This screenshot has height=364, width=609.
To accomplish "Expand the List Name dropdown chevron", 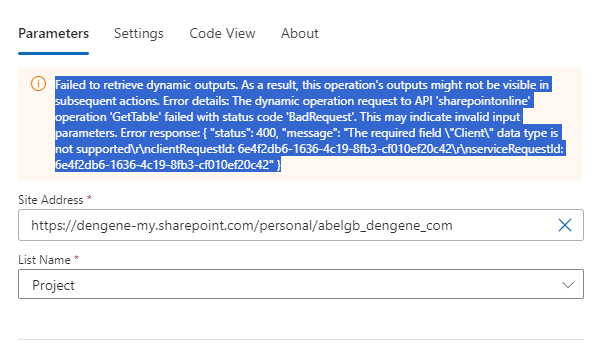I will pos(568,285).
